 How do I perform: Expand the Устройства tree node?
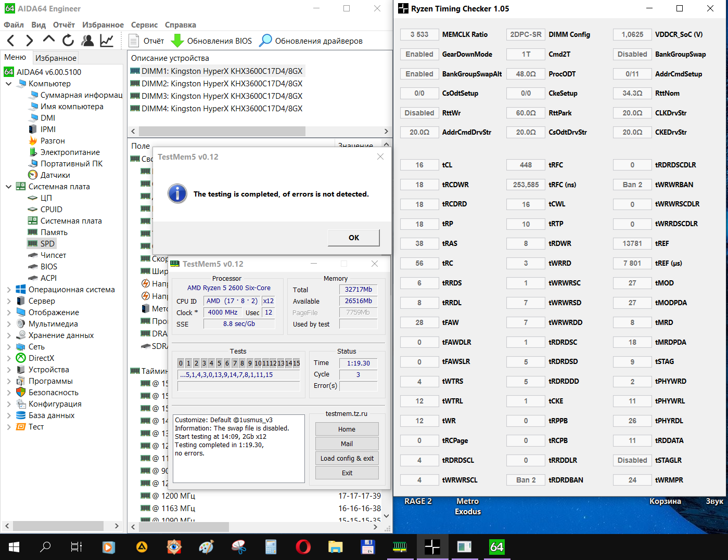pyautogui.click(x=8, y=370)
